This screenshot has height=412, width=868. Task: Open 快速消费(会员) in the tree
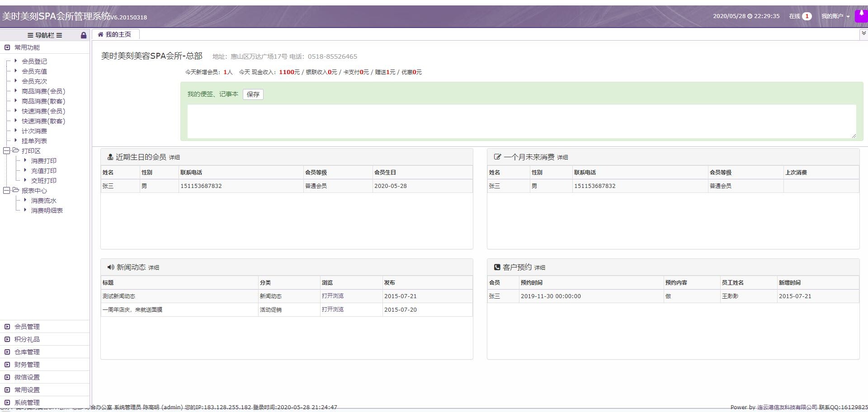[x=43, y=111]
